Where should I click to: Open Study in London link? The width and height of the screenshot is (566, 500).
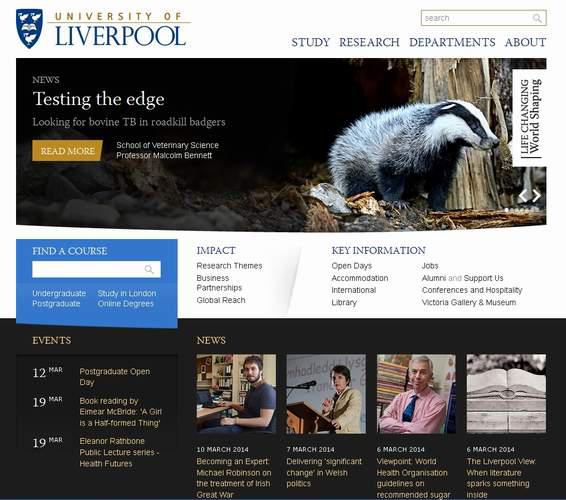tap(127, 293)
